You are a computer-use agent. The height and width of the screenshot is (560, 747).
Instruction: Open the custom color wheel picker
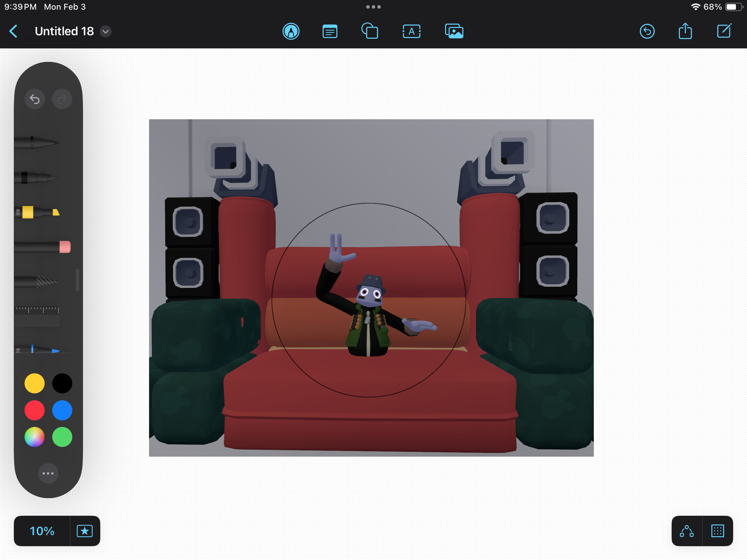pos(35,437)
